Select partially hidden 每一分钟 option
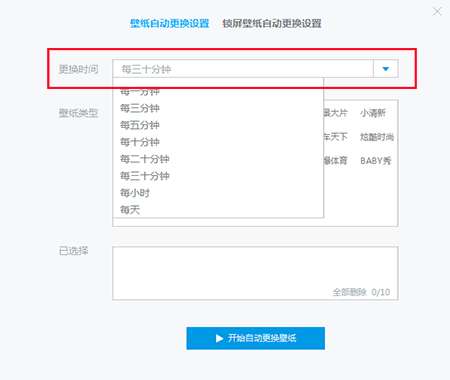The width and height of the screenshot is (450, 380). click(x=140, y=92)
